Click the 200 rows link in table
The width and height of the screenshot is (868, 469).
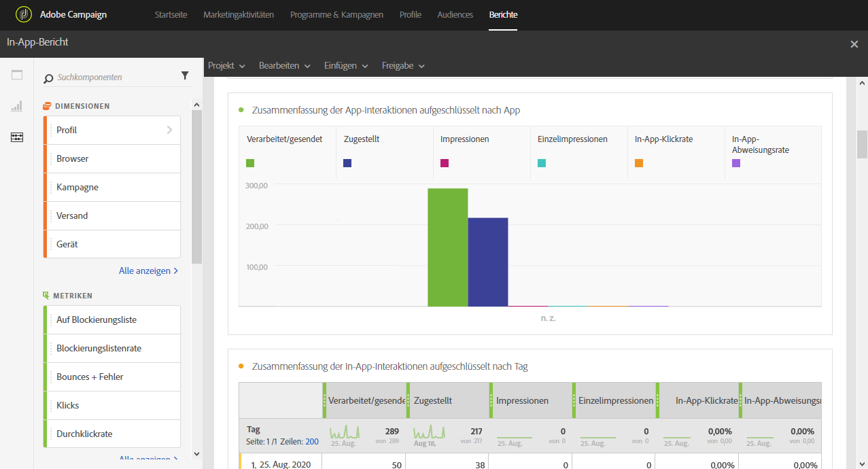coord(312,442)
